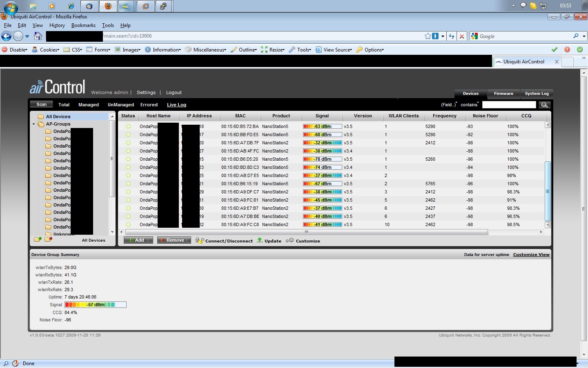Open the Add dropdown button
The image size is (588, 368).
[138, 240]
